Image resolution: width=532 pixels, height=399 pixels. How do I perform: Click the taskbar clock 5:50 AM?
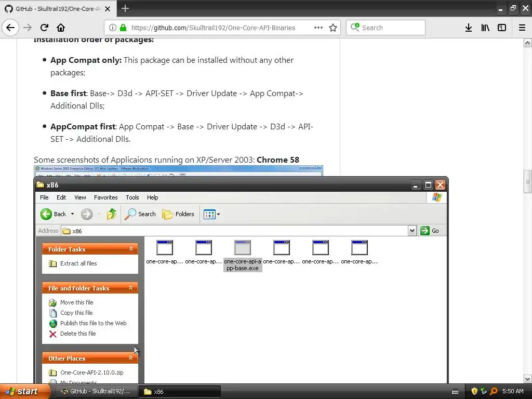tap(513, 392)
